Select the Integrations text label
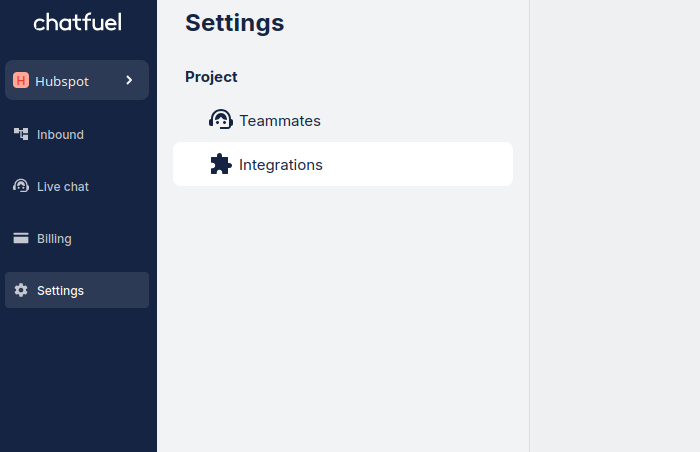The width and height of the screenshot is (700, 452). [281, 165]
